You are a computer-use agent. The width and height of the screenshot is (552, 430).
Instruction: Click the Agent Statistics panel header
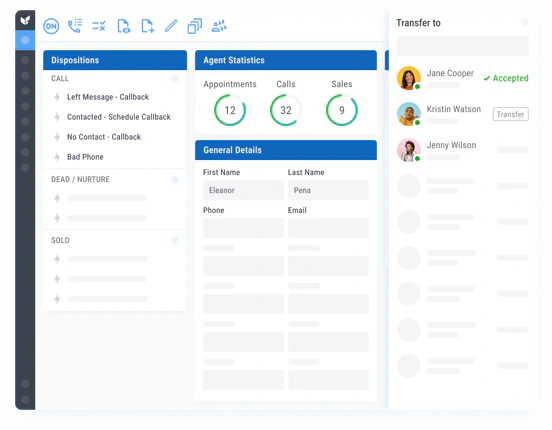[x=286, y=60]
